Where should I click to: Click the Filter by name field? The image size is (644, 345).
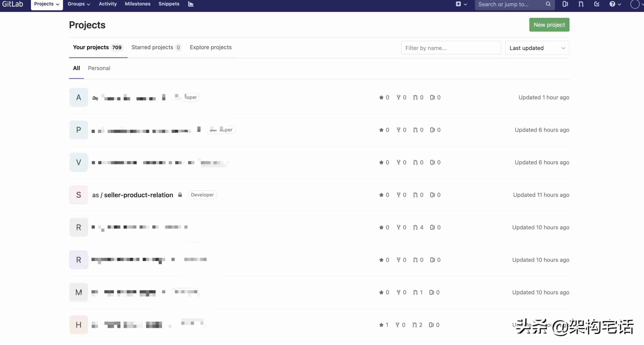[x=451, y=48]
